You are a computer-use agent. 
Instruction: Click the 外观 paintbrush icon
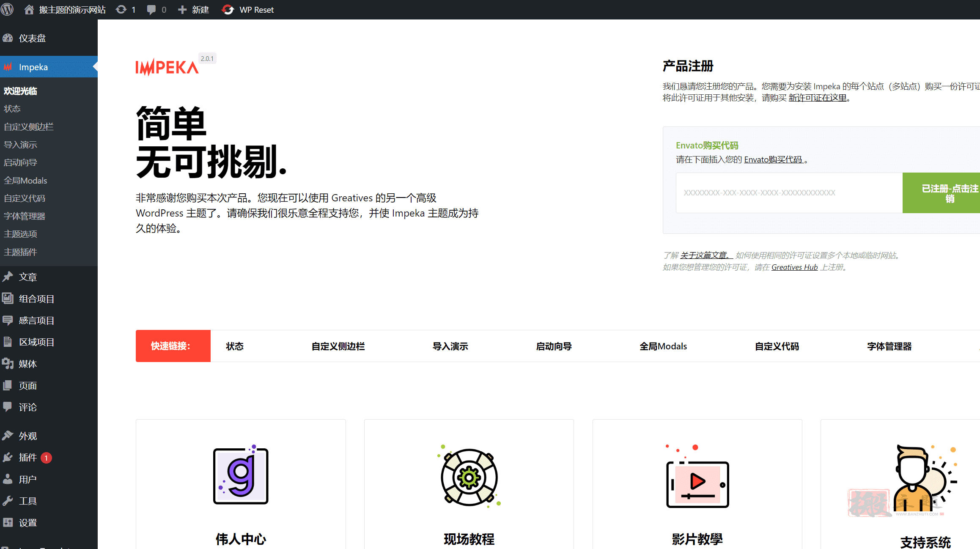click(8, 436)
